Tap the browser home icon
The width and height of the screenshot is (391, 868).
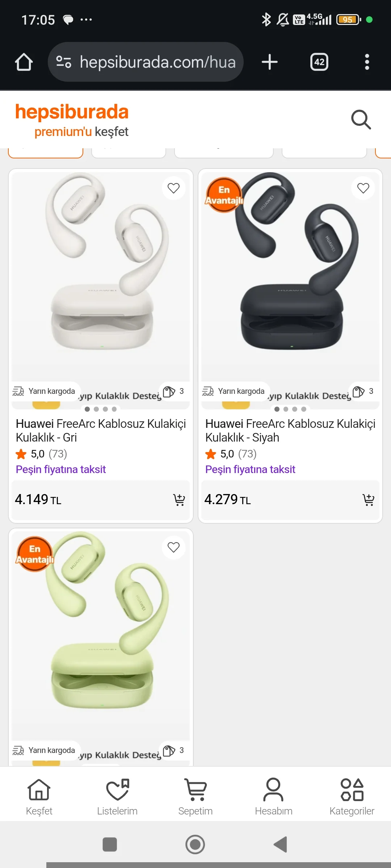click(24, 62)
